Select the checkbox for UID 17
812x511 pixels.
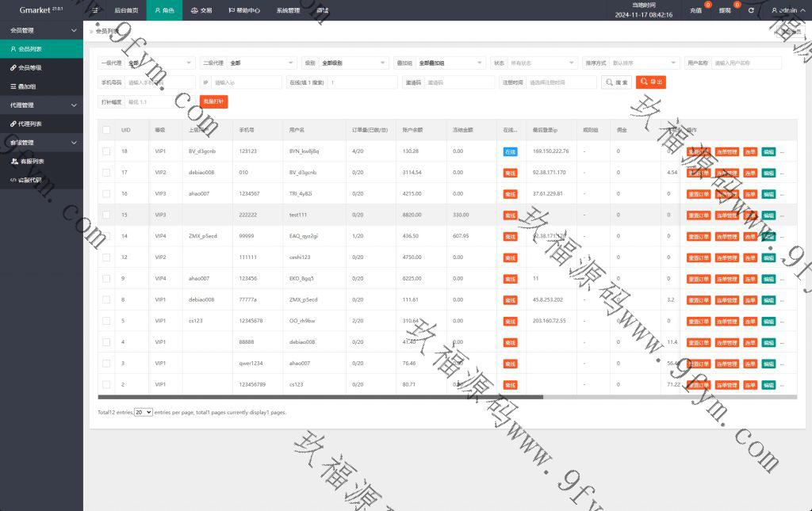pos(106,172)
